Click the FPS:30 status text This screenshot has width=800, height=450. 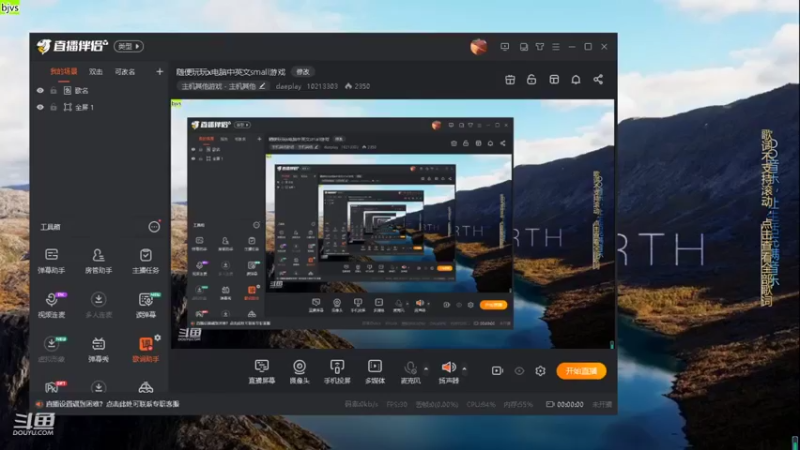[x=397, y=404]
